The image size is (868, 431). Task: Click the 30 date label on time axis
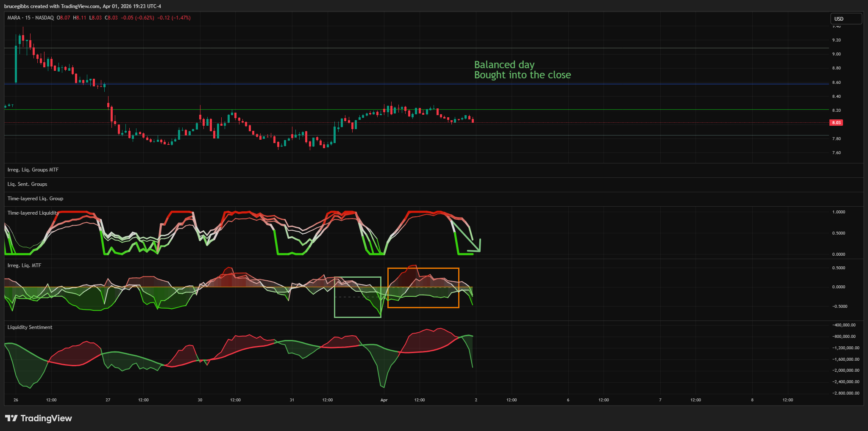(200, 400)
